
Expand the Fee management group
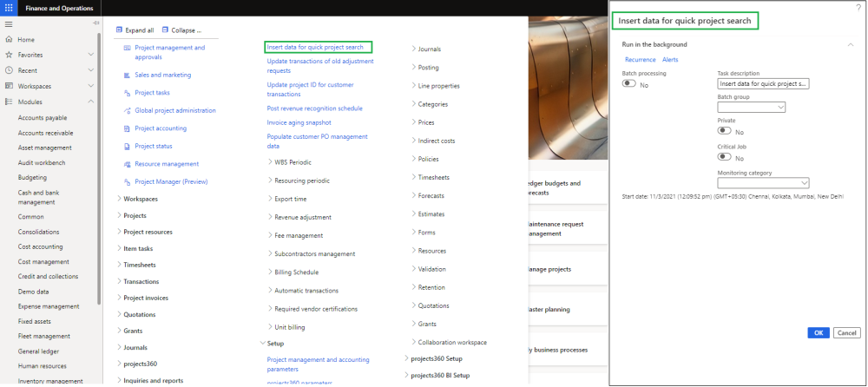point(270,236)
